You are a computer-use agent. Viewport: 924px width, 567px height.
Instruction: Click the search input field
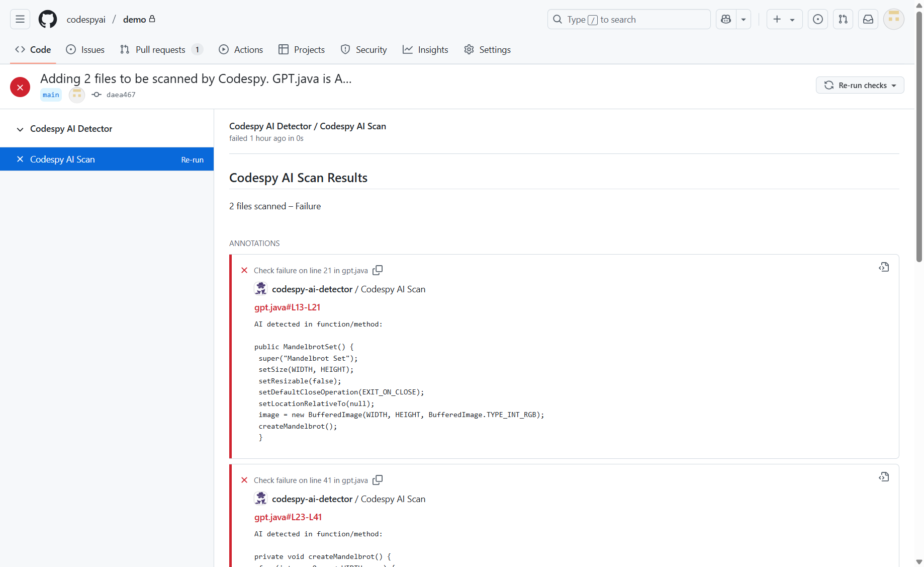coord(628,19)
